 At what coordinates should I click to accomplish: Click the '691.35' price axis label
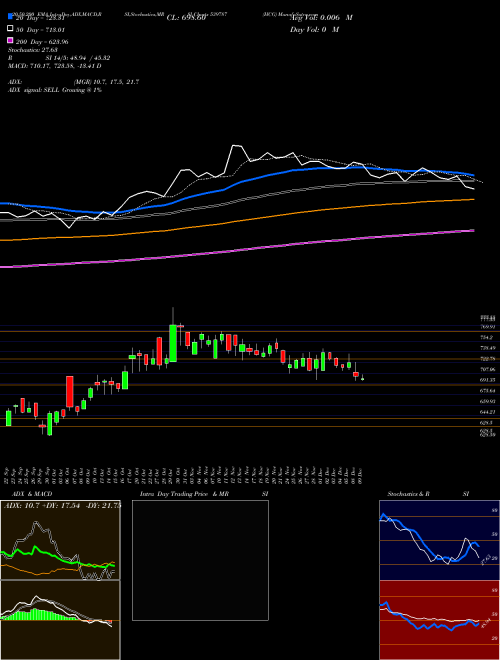487,380
